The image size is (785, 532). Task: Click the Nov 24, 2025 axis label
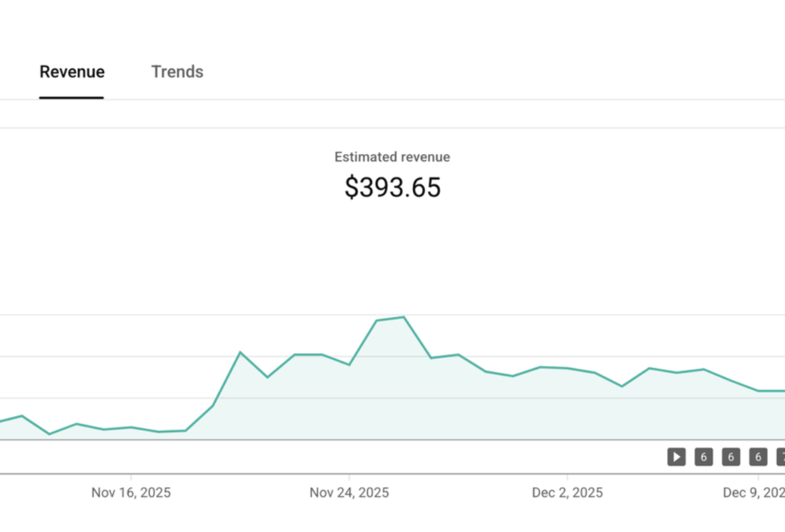coord(349,492)
